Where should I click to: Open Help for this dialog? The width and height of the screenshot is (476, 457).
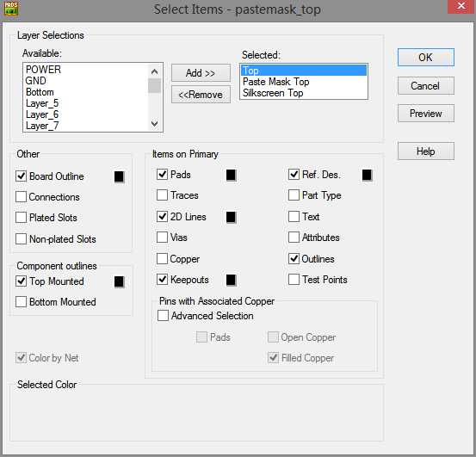pyautogui.click(x=426, y=151)
